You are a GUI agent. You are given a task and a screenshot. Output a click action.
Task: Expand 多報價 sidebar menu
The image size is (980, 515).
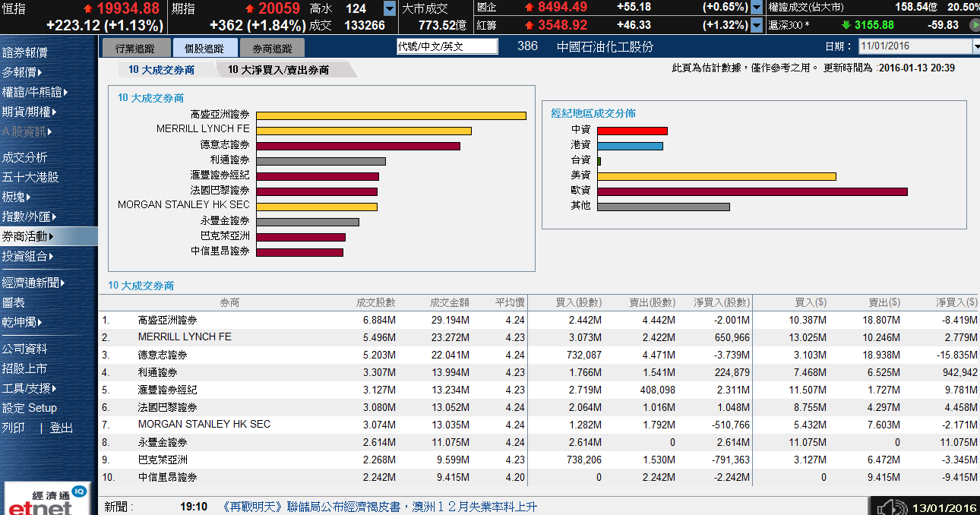coord(21,73)
